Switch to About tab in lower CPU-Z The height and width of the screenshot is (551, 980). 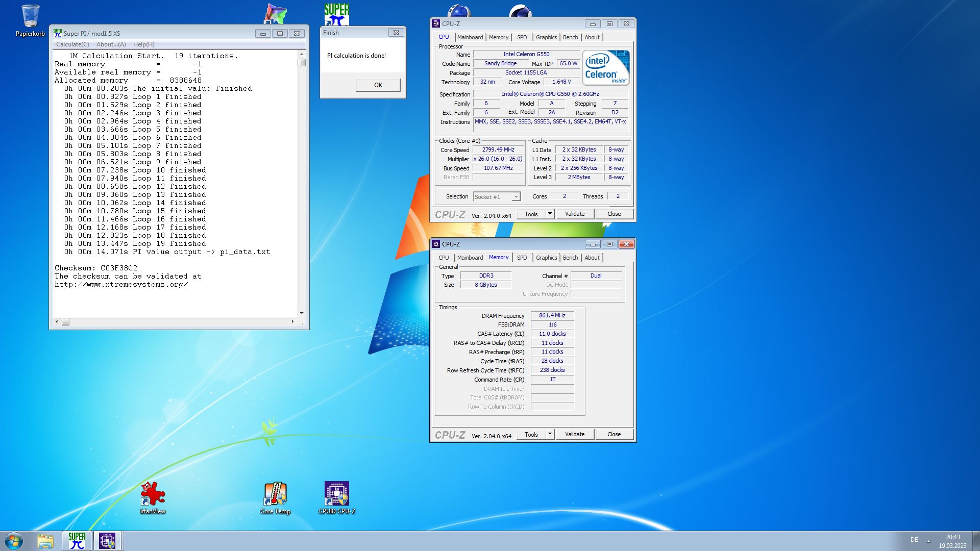pyautogui.click(x=592, y=258)
